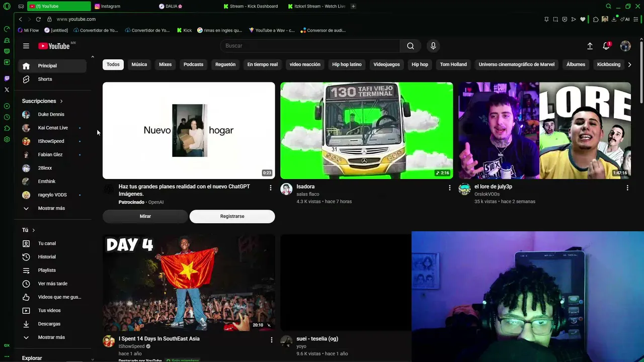Open the Playlists sidebar entry

click(52, 270)
